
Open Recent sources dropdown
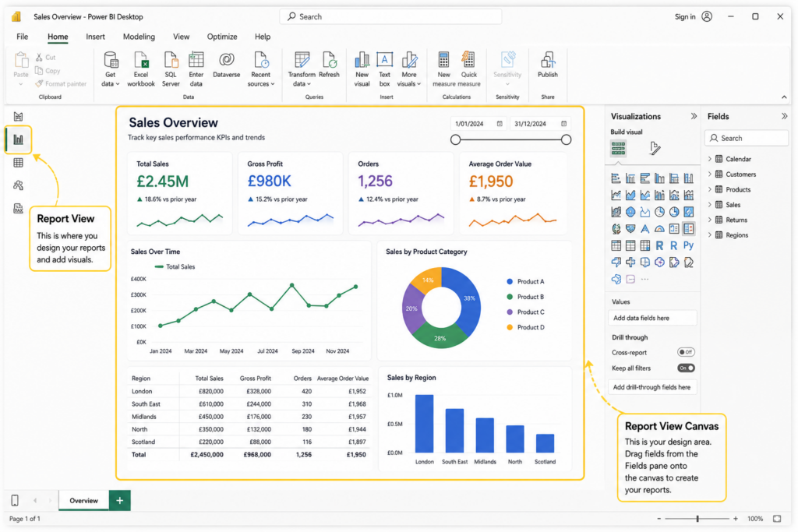(x=260, y=69)
